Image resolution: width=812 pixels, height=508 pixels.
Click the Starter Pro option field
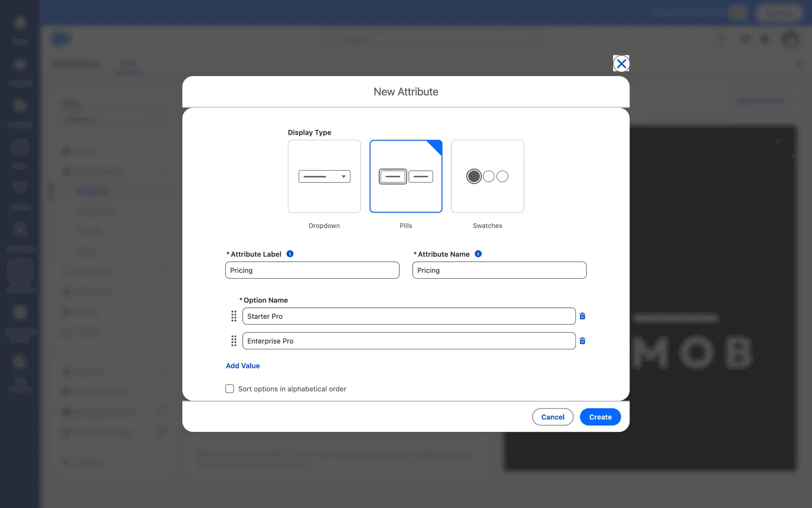(409, 316)
